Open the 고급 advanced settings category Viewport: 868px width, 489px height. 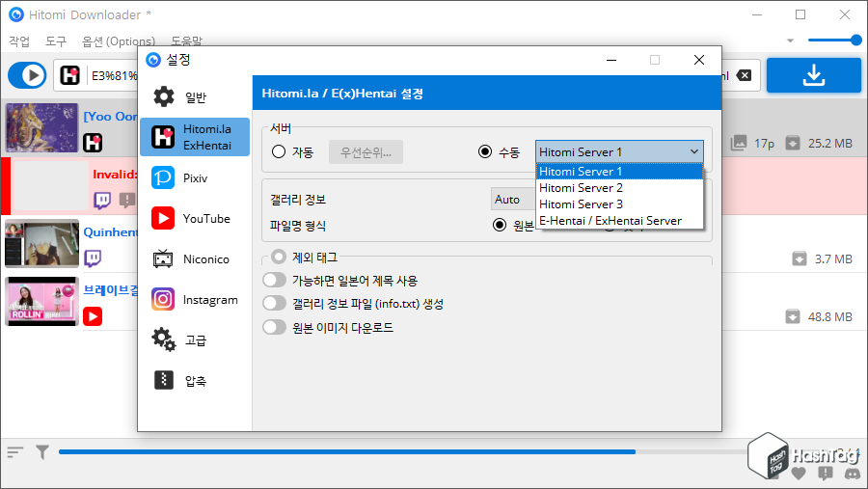coord(195,340)
